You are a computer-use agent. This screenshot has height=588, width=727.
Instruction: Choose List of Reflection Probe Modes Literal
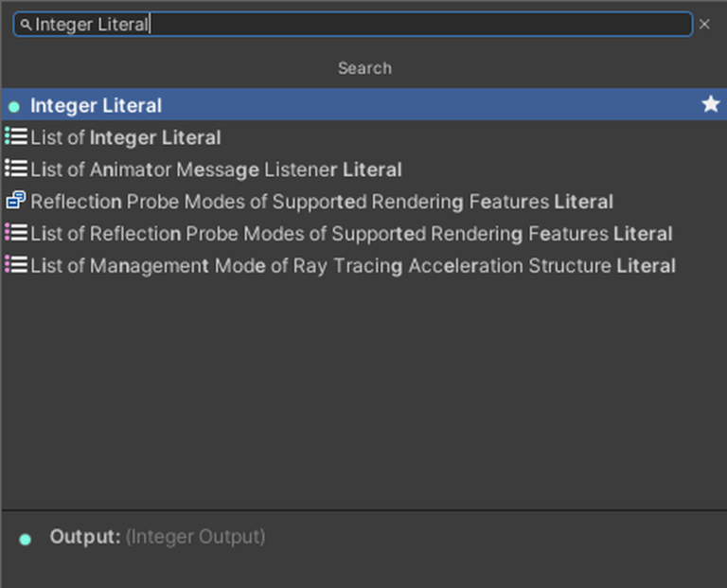pyautogui.click(x=351, y=234)
